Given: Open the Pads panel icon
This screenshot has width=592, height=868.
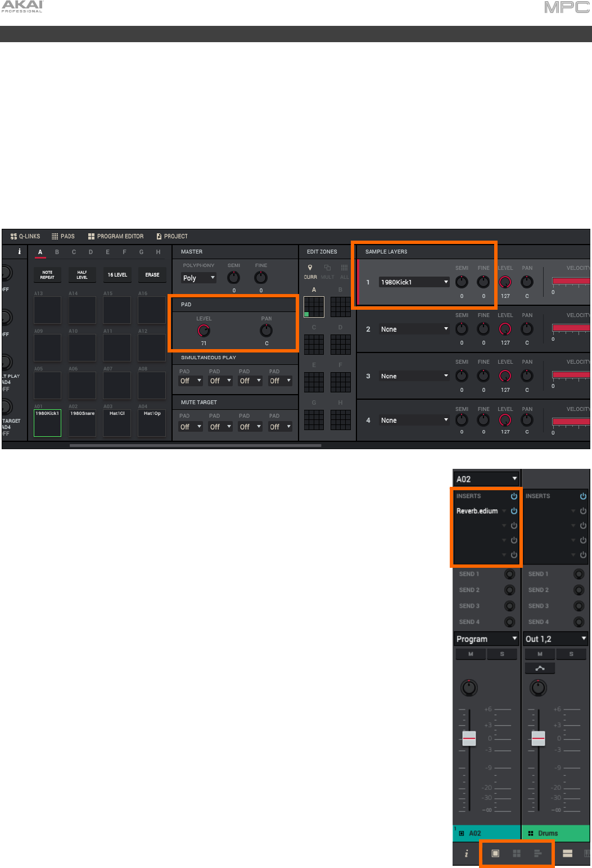Looking at the screenshot, I should [x=55, y=237].
